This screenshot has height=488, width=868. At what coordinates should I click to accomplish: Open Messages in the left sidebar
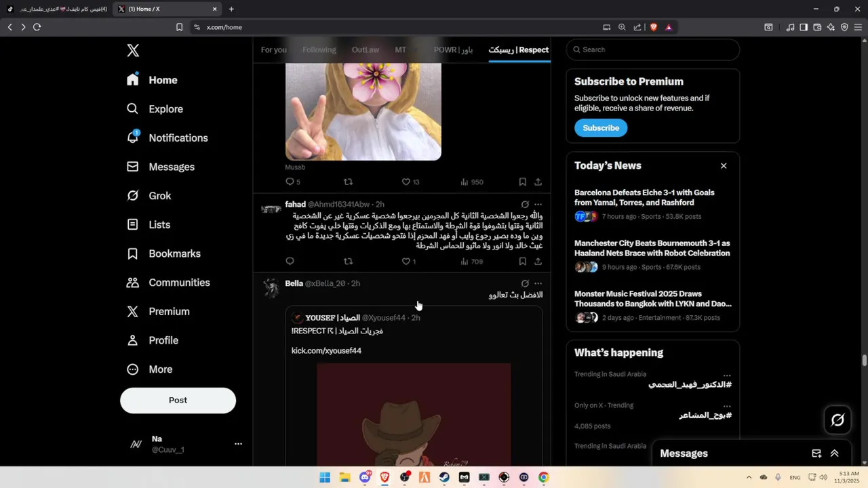tap(160, 167)
